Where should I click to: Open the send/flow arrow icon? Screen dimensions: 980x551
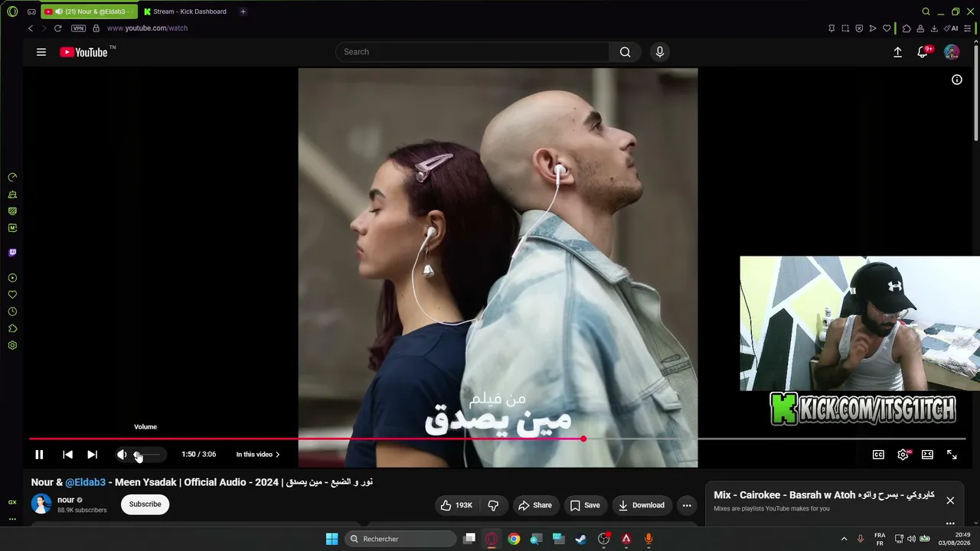[x=873, y=28]
